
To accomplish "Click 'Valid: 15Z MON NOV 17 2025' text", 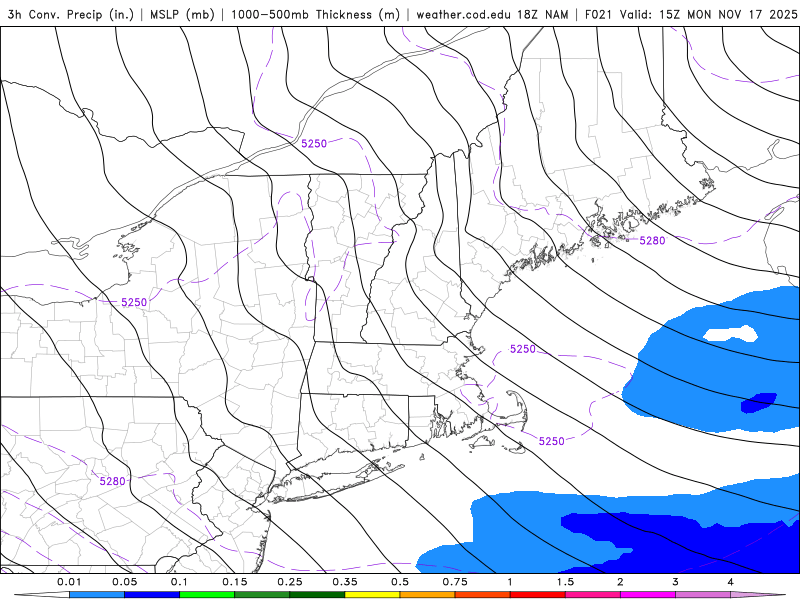I will (x=708, y=14).
